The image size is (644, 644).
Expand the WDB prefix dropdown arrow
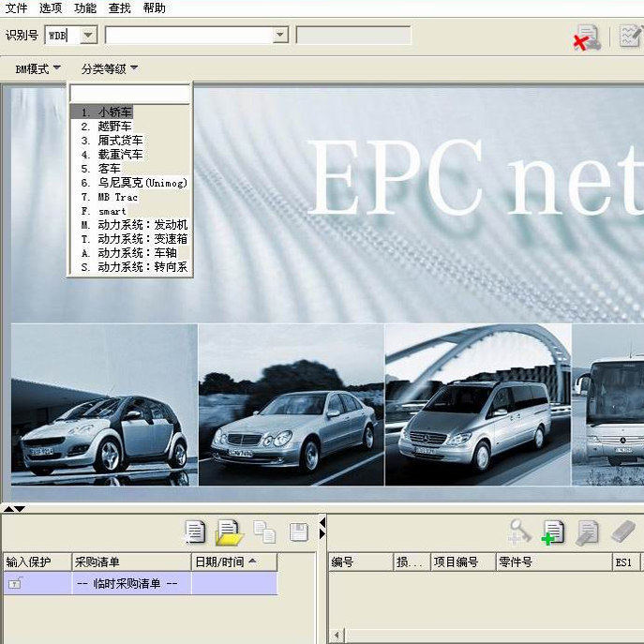pyautogui.click(x=88, y=36)
